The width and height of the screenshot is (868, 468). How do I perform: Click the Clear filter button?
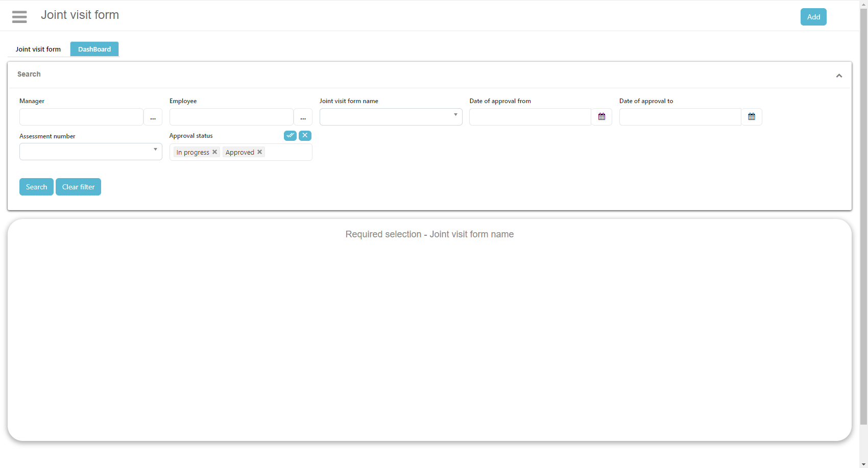coord(78,187)
